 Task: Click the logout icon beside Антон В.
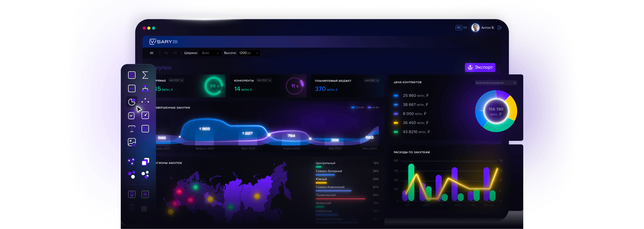pos(500,28)
